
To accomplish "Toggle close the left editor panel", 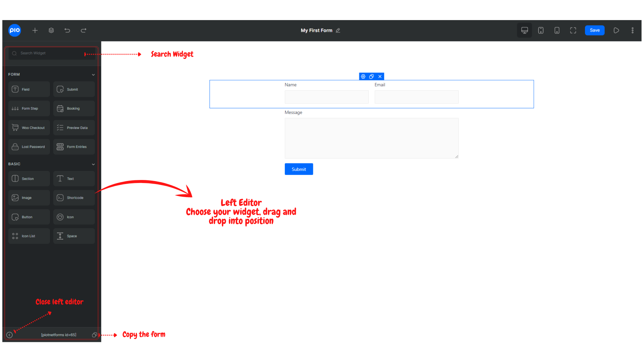I will tap(10, 335).
